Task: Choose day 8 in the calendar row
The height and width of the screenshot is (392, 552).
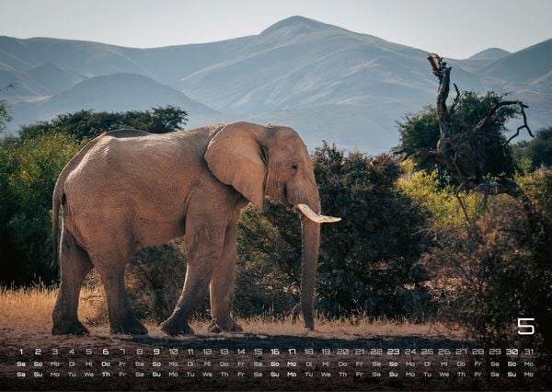Action: pos(140,352)
